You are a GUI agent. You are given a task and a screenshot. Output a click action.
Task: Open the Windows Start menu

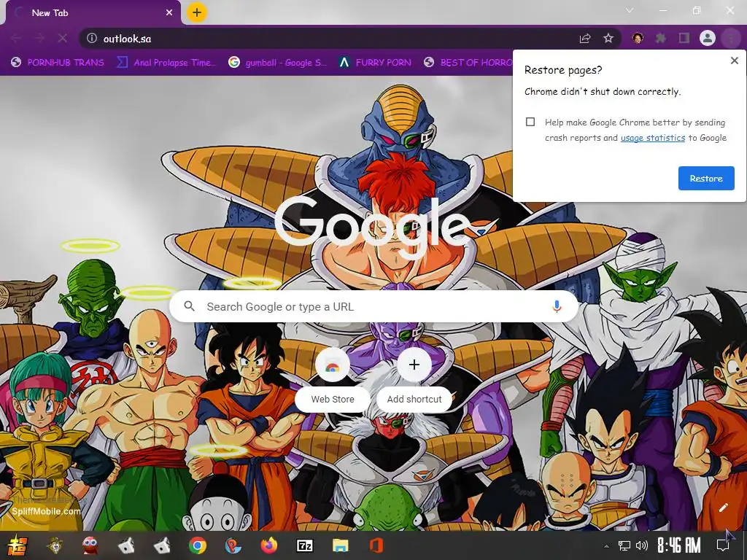18,545
